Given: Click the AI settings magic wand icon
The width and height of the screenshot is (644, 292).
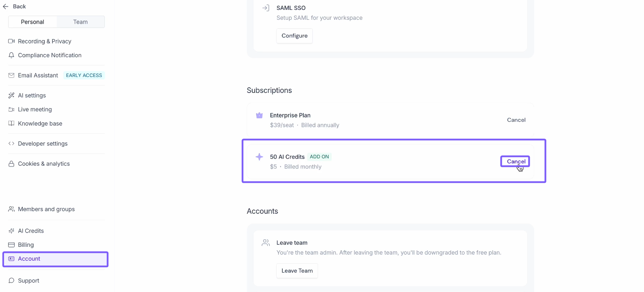Looking at the screenshot, I should 12,95.
